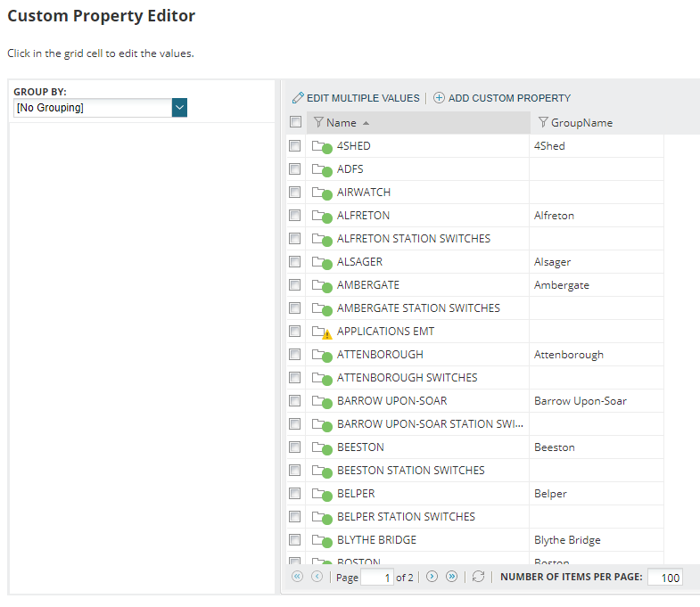The height and width of the screenshot is (607, 700).
Task: Click the BEESTON STATION SWITCHES name text
Action: point(411,471)
